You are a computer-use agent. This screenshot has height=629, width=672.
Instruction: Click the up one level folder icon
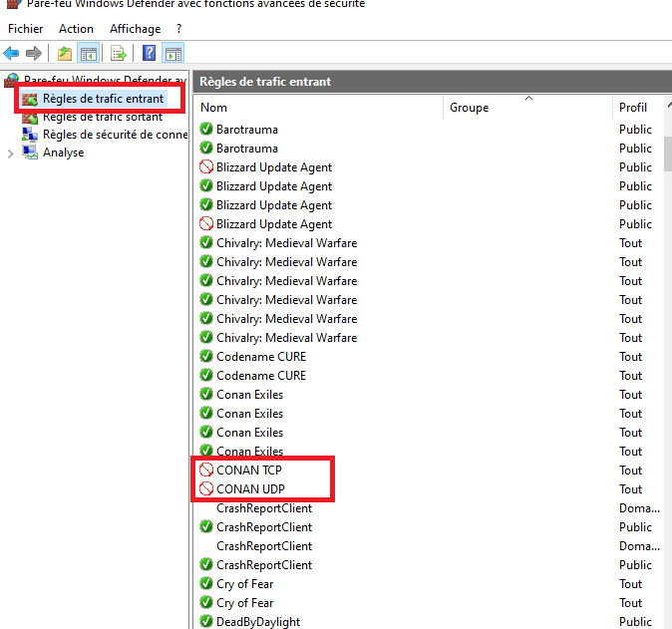[x=65, y=54]
